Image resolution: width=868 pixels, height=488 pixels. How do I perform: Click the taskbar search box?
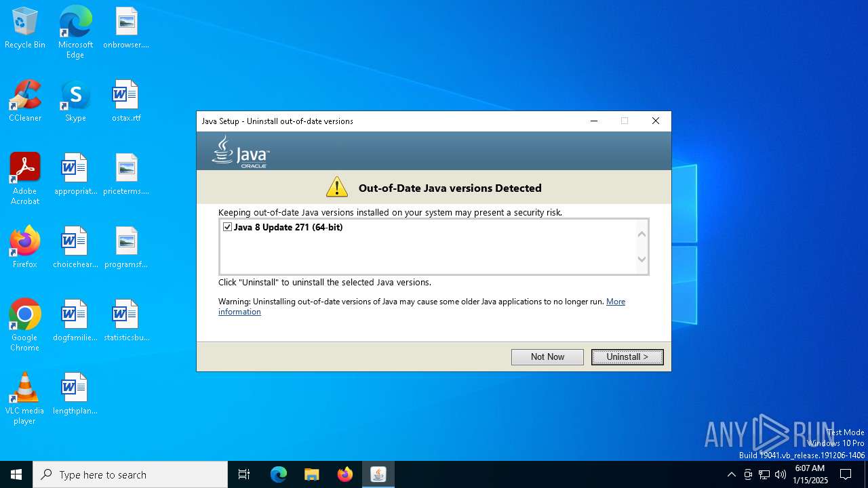130,474
